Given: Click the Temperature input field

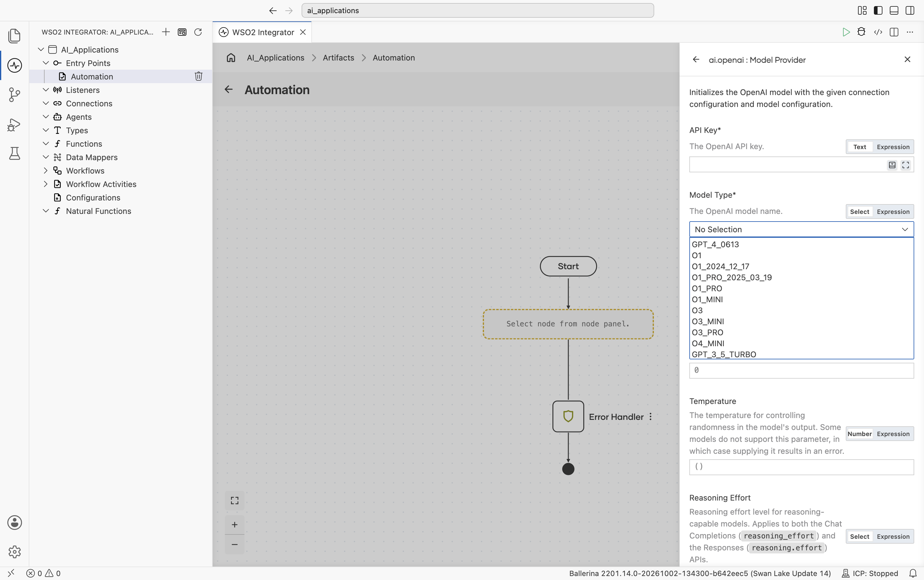Looking at the screenshot, I should coord(801,467).
